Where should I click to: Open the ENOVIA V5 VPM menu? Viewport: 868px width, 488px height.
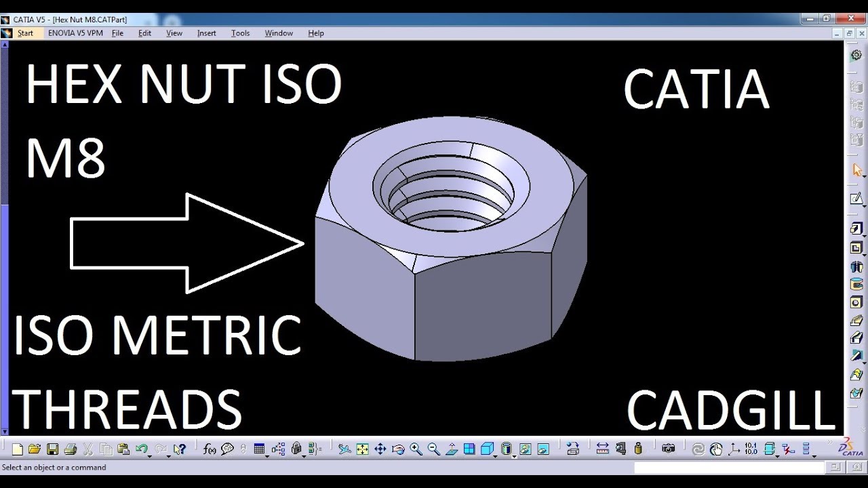click(75, 33)
